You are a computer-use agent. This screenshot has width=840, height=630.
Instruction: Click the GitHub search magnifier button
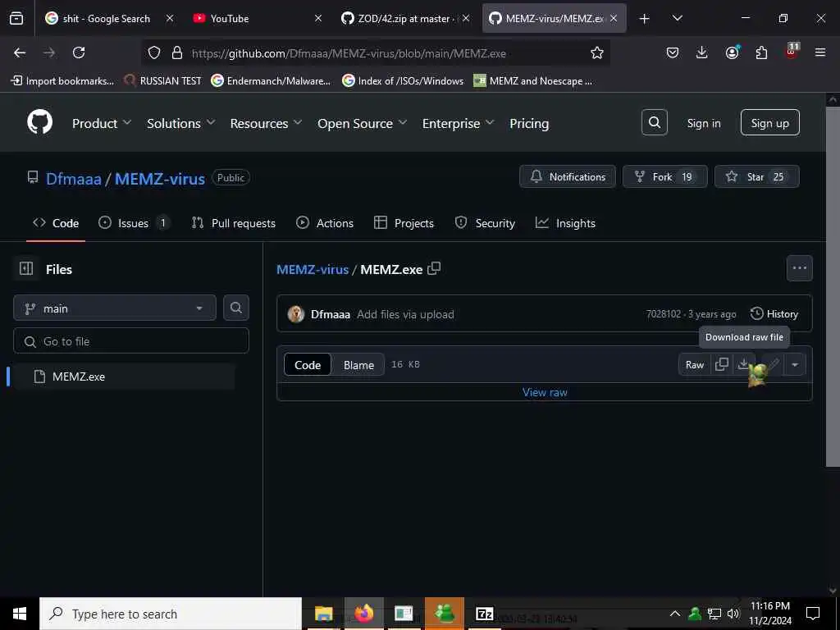pos(654,123)
